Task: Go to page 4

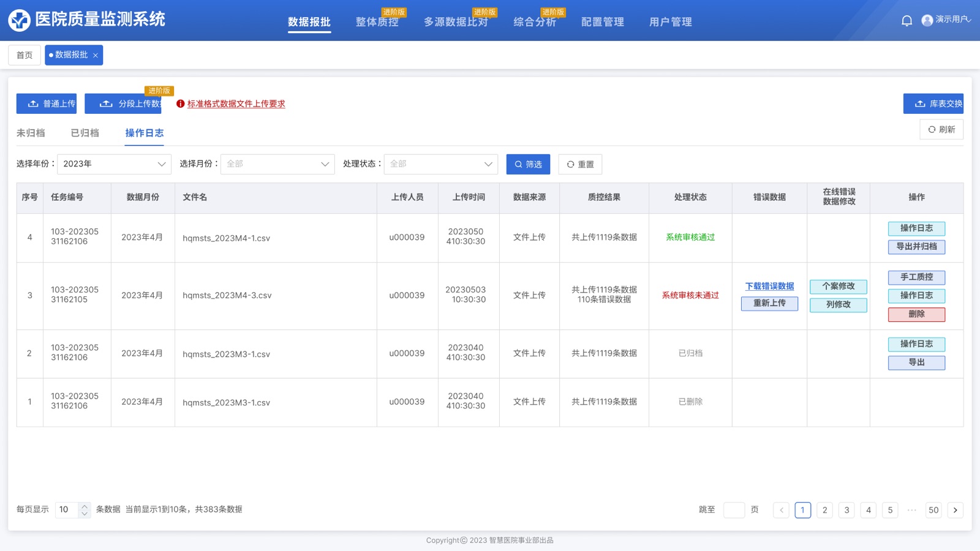Action: tap(868, 510)
